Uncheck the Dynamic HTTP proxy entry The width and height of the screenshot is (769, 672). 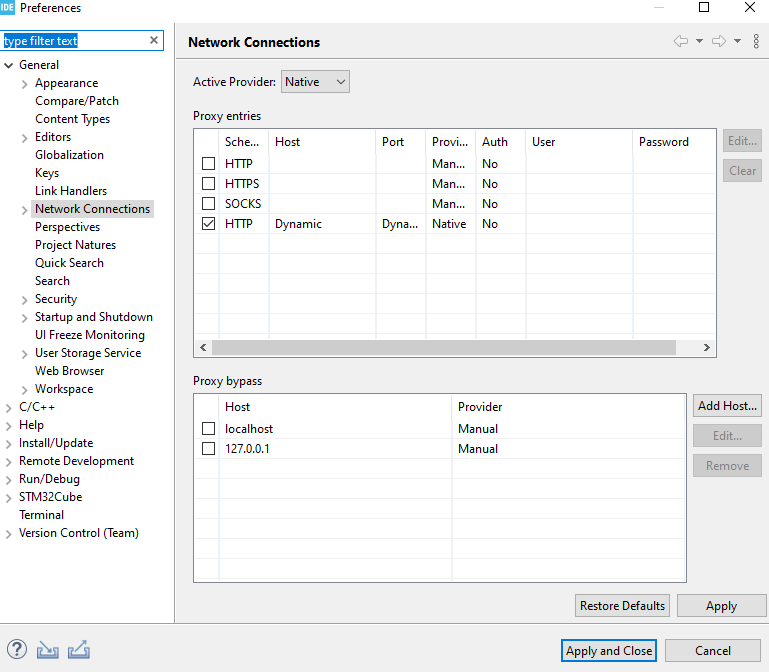pyautogui.click(x=208, y=224)
